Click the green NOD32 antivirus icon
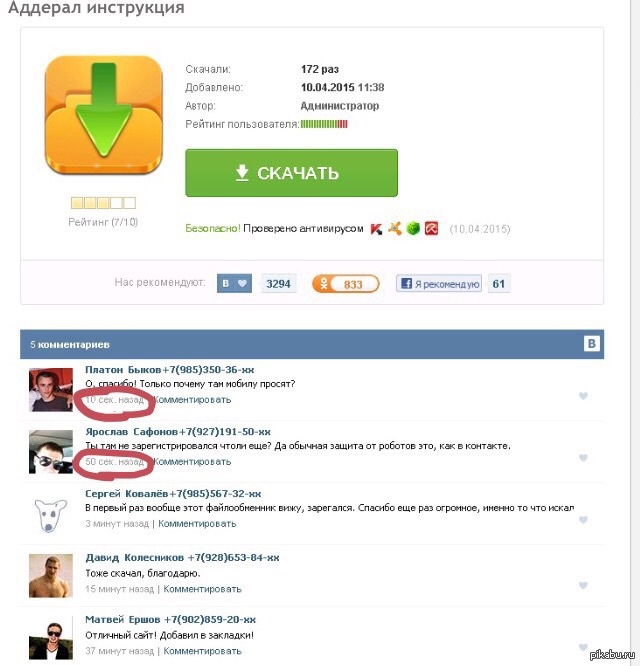 413,229
